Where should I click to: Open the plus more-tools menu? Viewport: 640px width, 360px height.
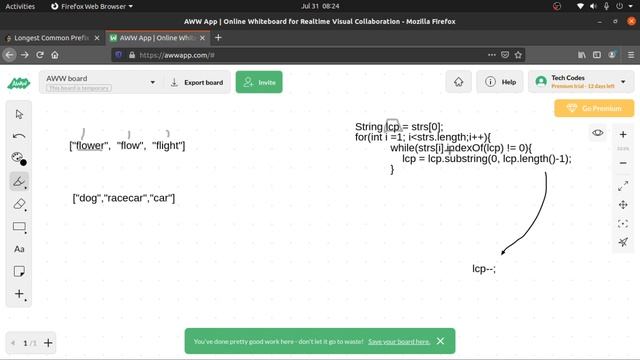pyautogui.click(x=19, y=294)
